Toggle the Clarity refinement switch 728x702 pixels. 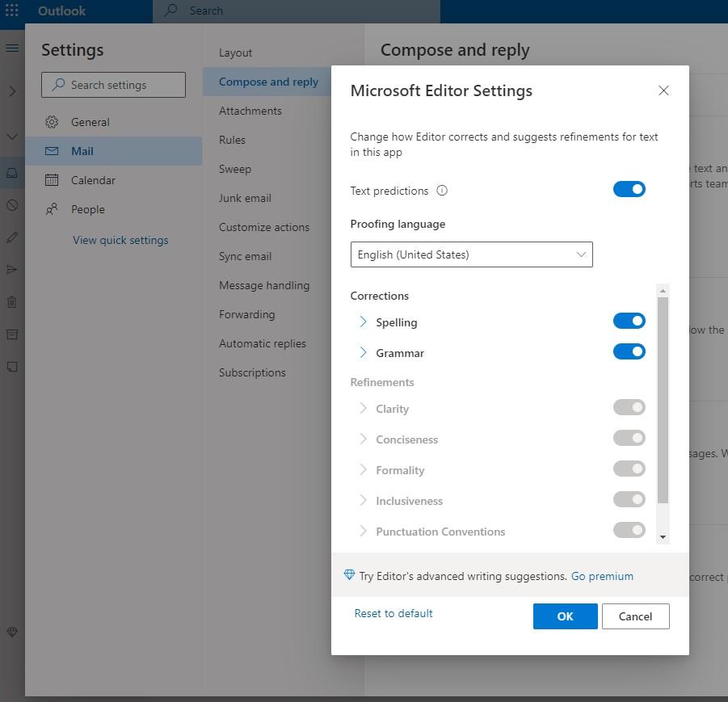629,407
